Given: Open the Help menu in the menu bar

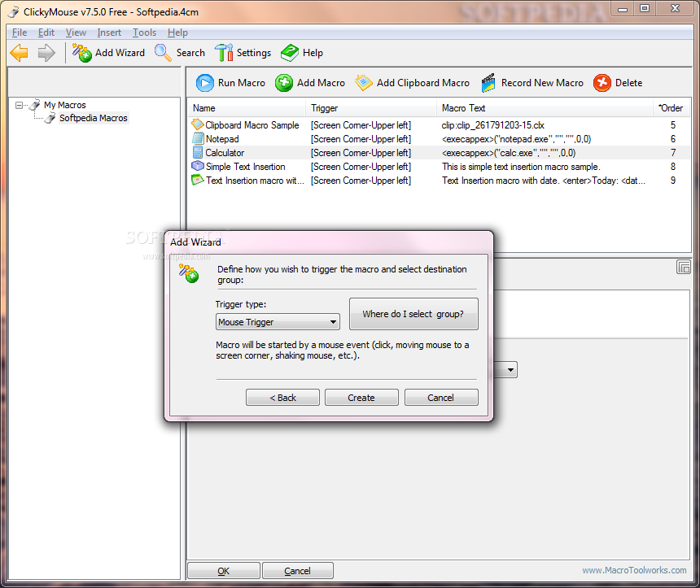Looking at the screenshot, I should tap(177, 33).
